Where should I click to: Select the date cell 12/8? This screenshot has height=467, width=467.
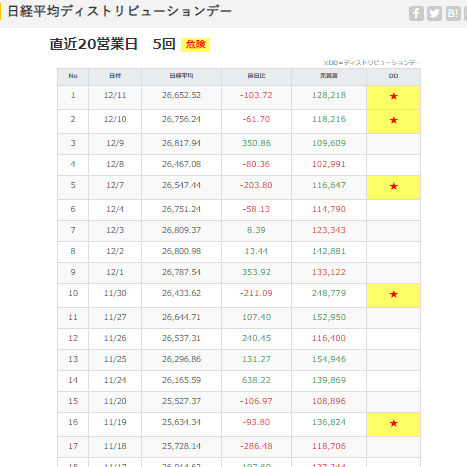115,164
